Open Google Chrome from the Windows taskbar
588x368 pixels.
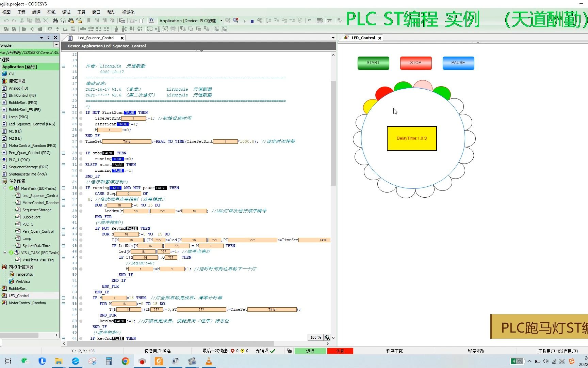[126, 361]
